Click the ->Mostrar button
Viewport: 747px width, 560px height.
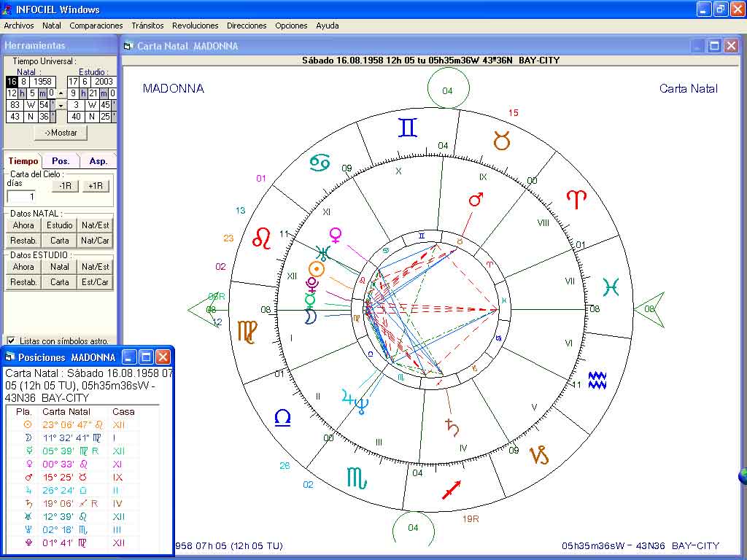pos(61,133)
